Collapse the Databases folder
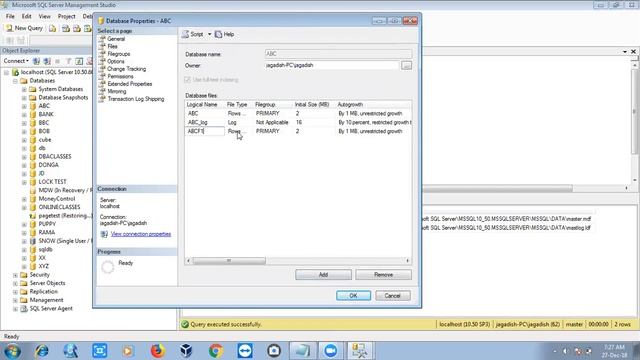 coord(15,81)
